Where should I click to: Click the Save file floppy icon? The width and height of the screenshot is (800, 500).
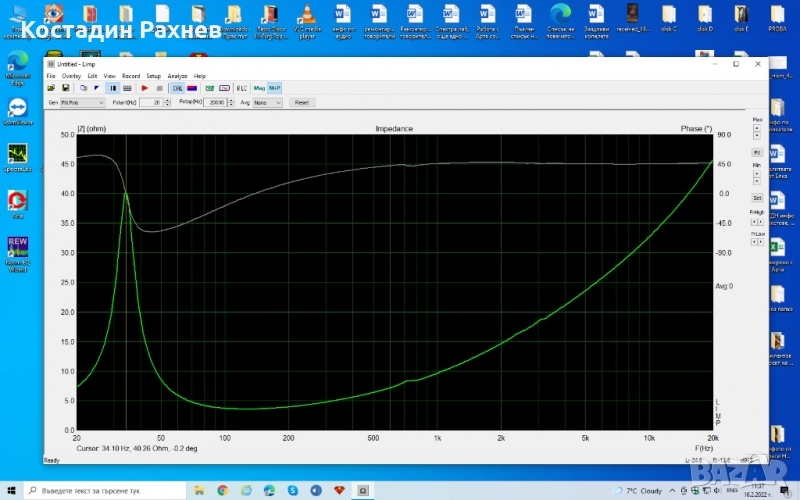click(64, 88)
